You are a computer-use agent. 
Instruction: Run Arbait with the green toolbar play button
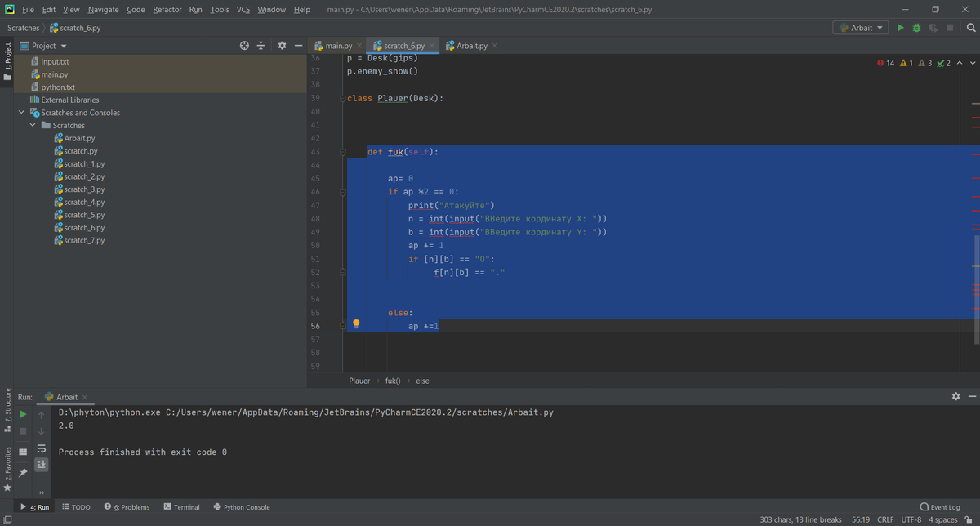(901, 28)
